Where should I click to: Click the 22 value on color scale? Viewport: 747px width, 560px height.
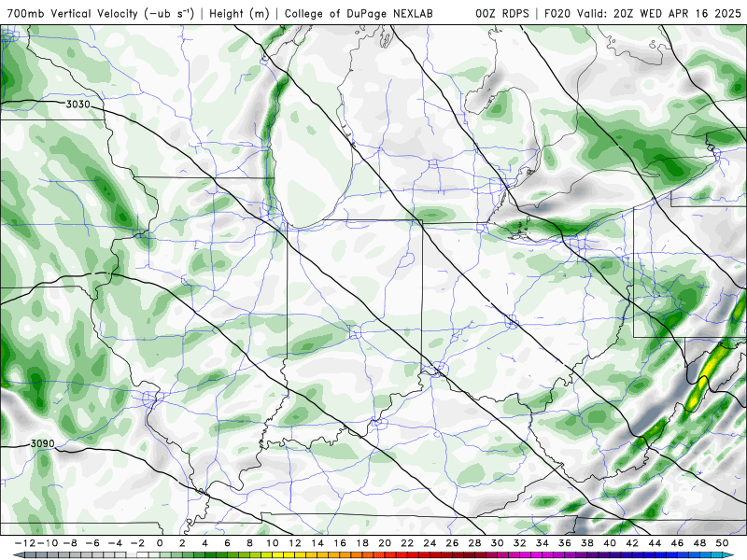407,543
